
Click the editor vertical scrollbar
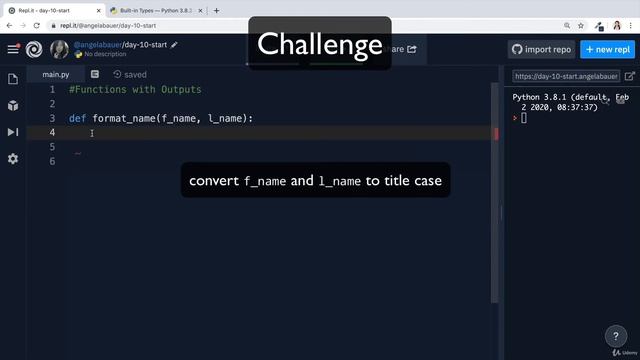pos(495,193)
